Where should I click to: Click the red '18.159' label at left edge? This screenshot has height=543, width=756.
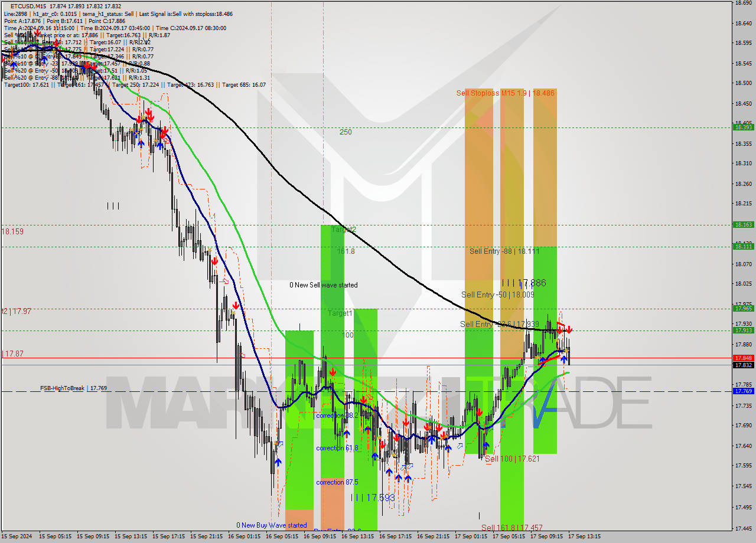[12, 231]
